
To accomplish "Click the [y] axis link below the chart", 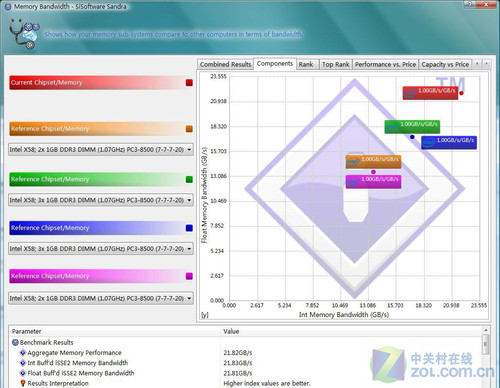I will [x=204, y=315].
